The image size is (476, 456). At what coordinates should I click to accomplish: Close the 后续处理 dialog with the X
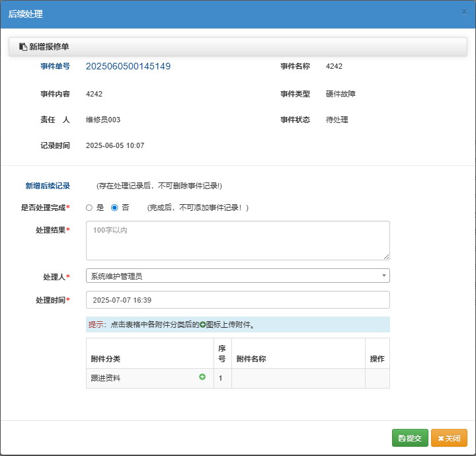tap(464, 12)
